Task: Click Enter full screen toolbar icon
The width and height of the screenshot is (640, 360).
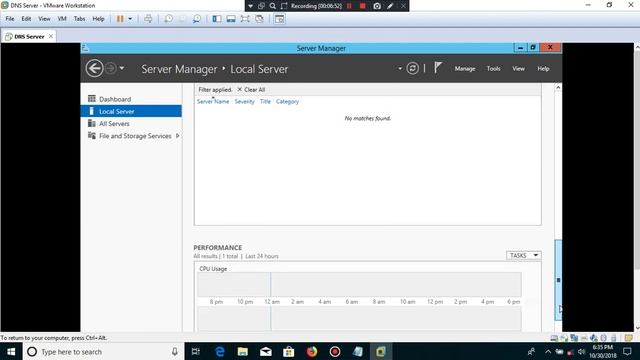Action: pos(245,19)
